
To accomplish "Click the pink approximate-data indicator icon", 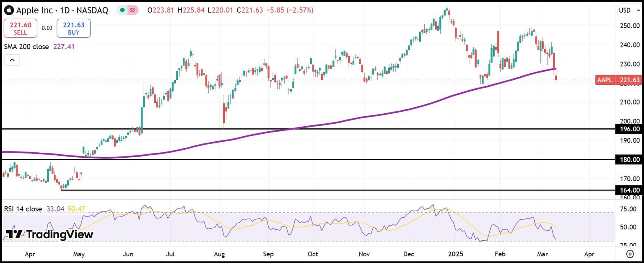I will click(133, 10).
